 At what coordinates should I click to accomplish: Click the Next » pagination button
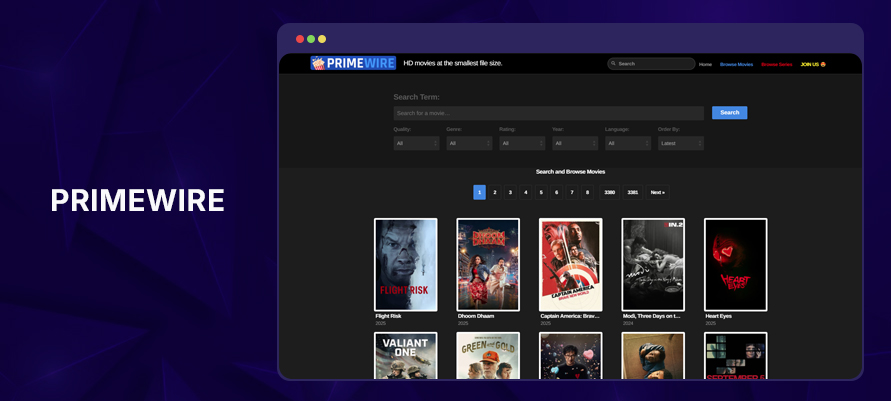(657, 192)
